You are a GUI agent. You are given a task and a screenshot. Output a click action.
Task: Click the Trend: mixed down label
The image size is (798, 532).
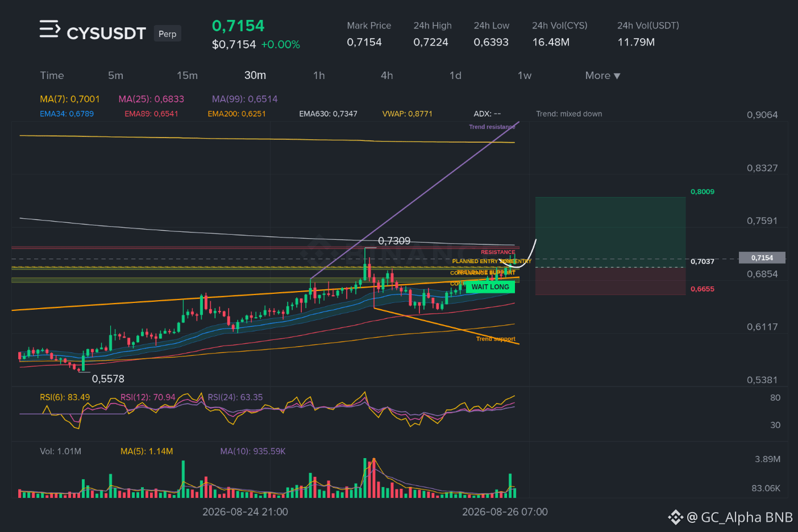[x=569, y=114]
